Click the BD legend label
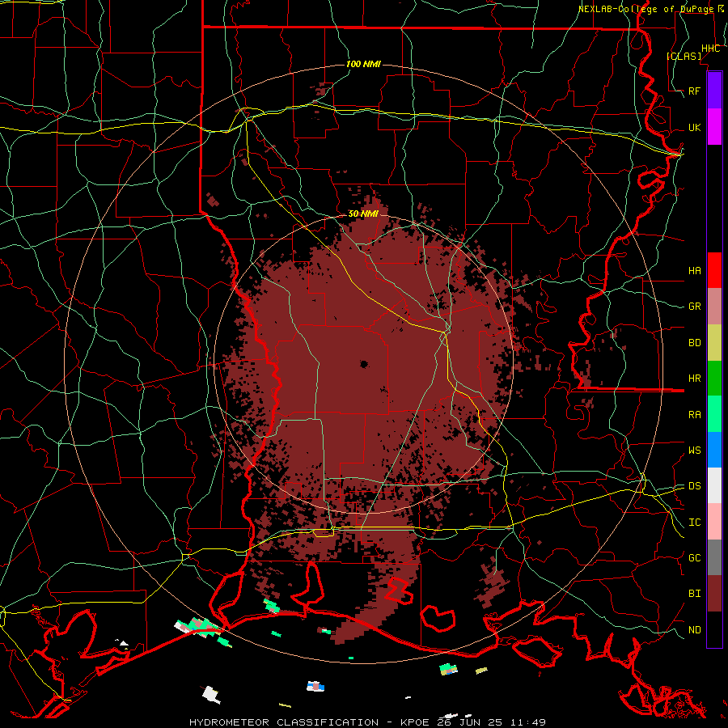Screen dimensions: 728x728 (x=694, y=343)
